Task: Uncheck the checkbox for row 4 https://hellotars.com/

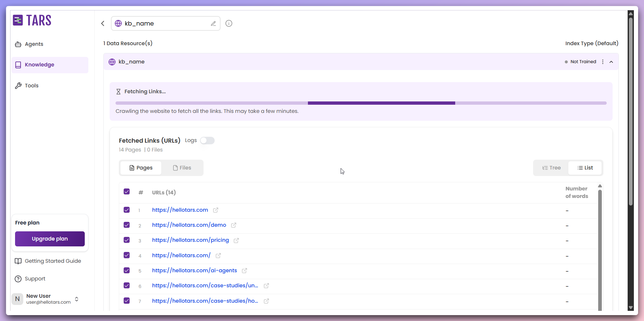Action: 127,255
